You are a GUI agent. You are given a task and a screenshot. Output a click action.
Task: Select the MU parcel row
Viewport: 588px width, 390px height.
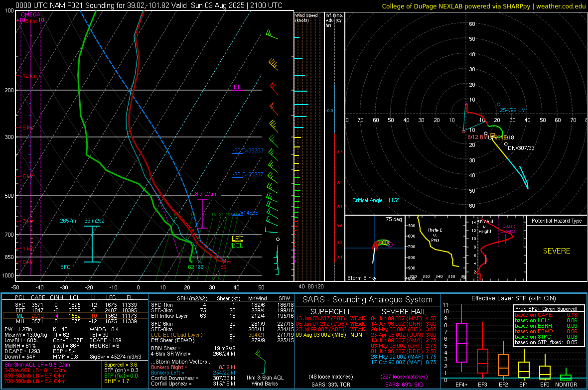point(75,321)
